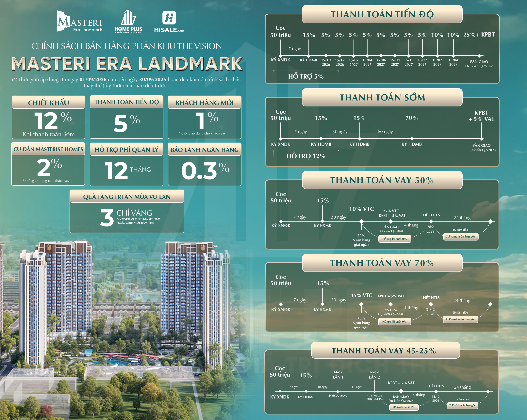
Task: Click the Hỗ Trợ 12% label
Action: 306,156
